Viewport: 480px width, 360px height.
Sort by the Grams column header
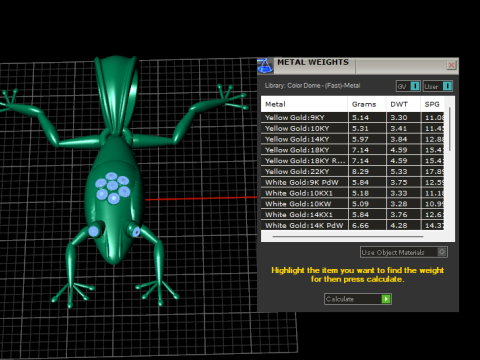click(367, 104)
